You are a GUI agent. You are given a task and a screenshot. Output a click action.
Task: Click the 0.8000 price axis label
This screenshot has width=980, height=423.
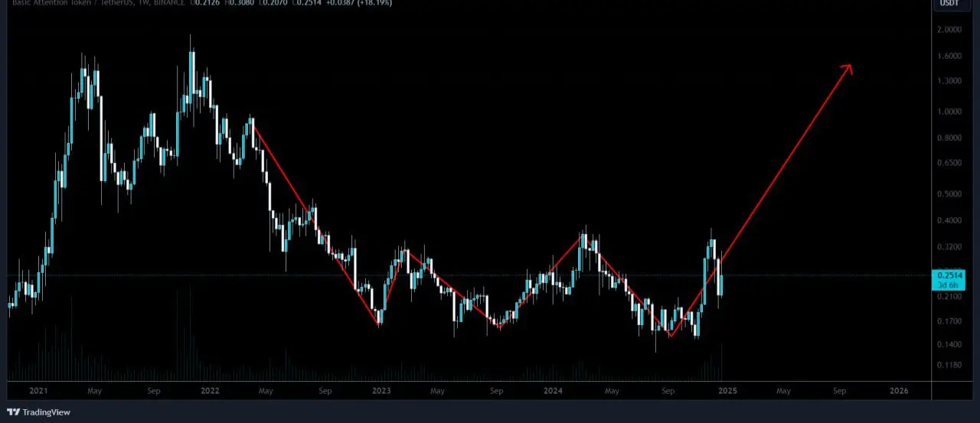(x=949, y=138)
